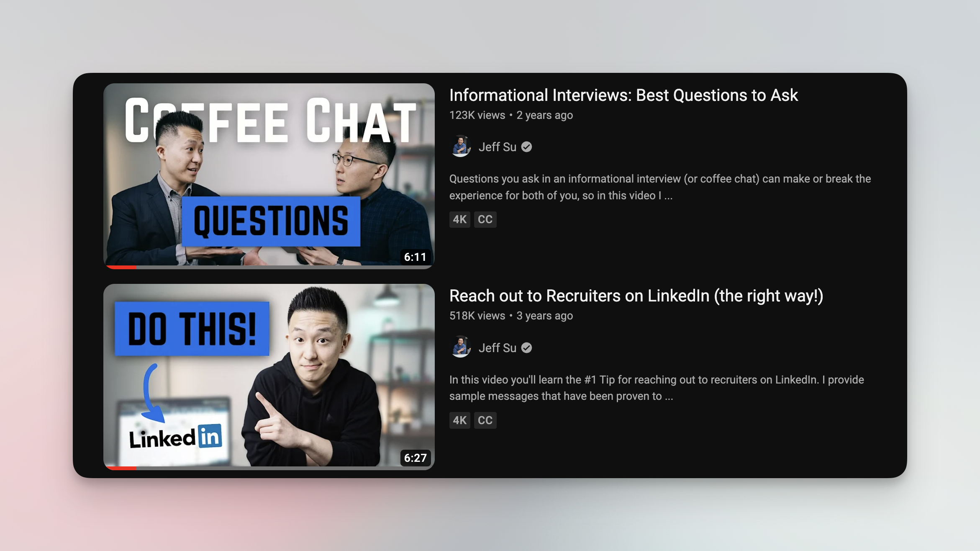Open the 'Do This!' LinkedIn video thumbnail
980x551 pixels.
click(269, 377)
